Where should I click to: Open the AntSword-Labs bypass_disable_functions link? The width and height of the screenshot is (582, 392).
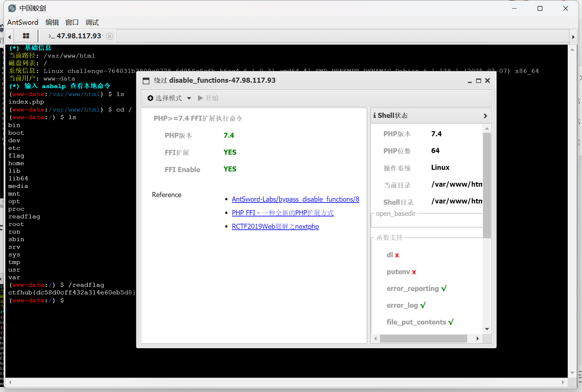[295, 199]
